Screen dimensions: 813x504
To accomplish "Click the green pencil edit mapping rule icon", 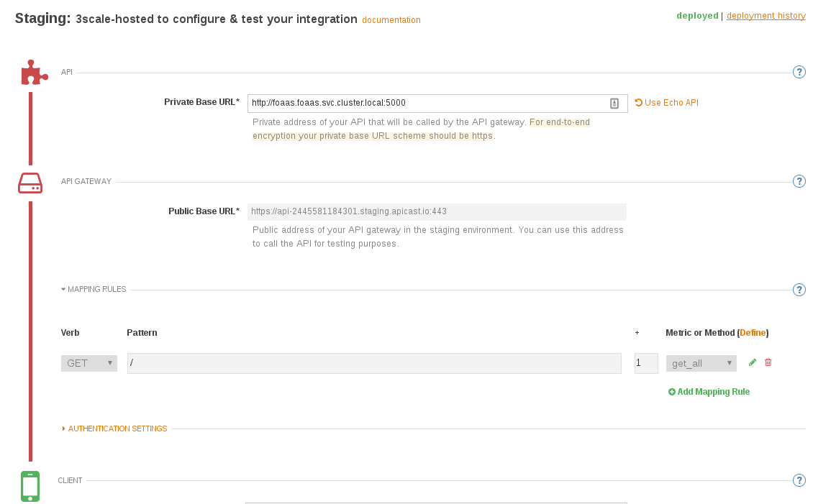I will (x=753, y=362).
